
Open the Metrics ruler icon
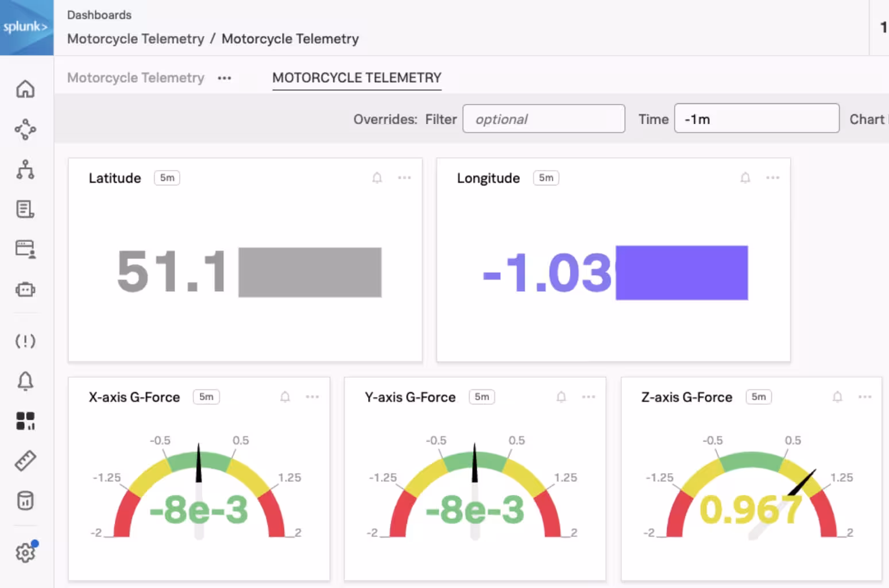(x=25, y=461)
